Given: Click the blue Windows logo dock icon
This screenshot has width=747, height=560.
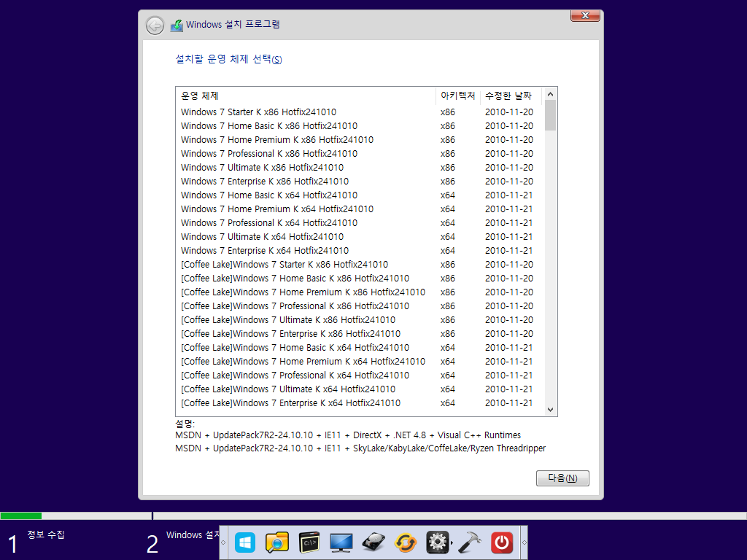Looking at the screenshot, I should [245, 542].
